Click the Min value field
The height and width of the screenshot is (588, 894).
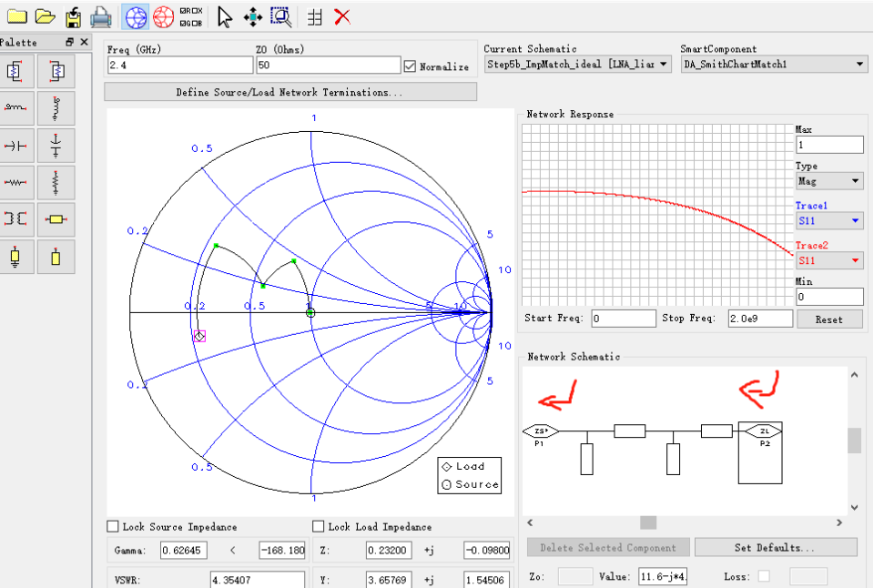tap(829, 297)
